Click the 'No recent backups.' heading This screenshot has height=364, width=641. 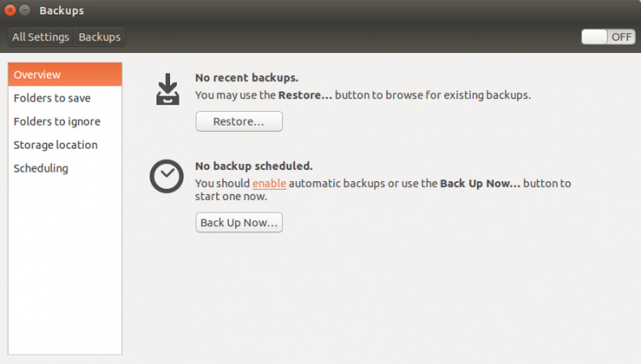pos(246,78)
